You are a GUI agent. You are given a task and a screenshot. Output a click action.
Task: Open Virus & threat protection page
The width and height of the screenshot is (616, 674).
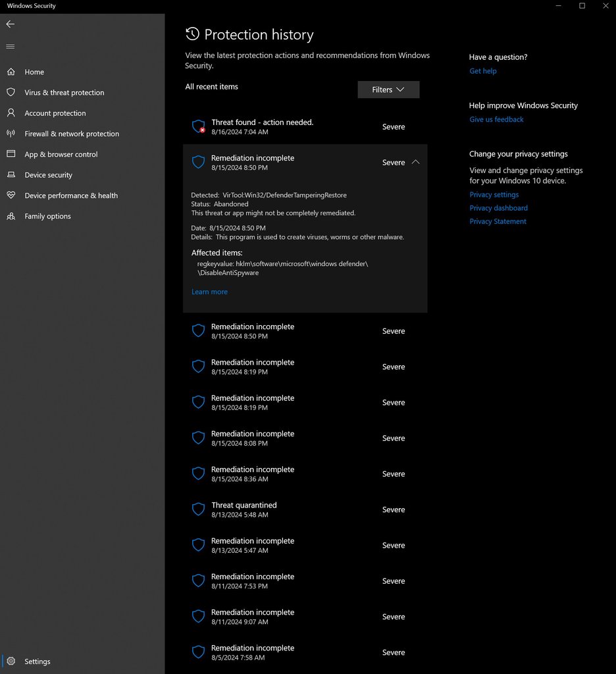[x=82, y=92]
